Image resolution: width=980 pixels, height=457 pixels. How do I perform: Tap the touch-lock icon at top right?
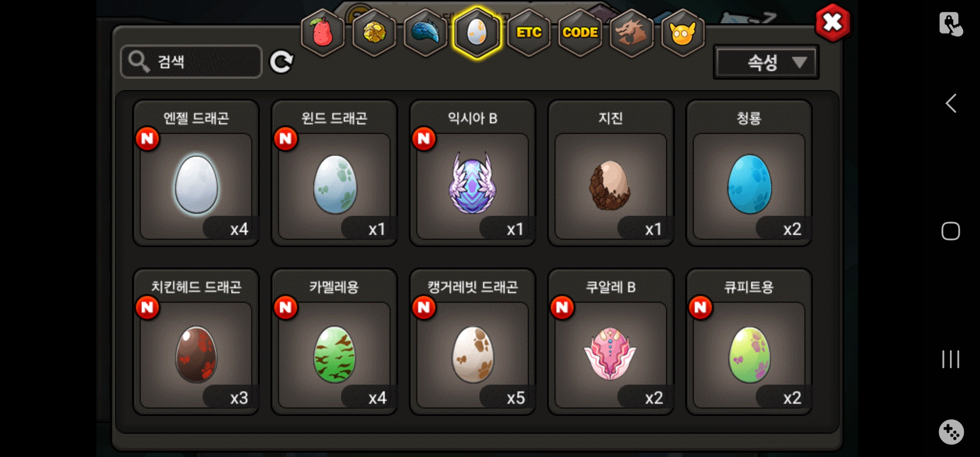pyautogui.click(x=950, y=24)
